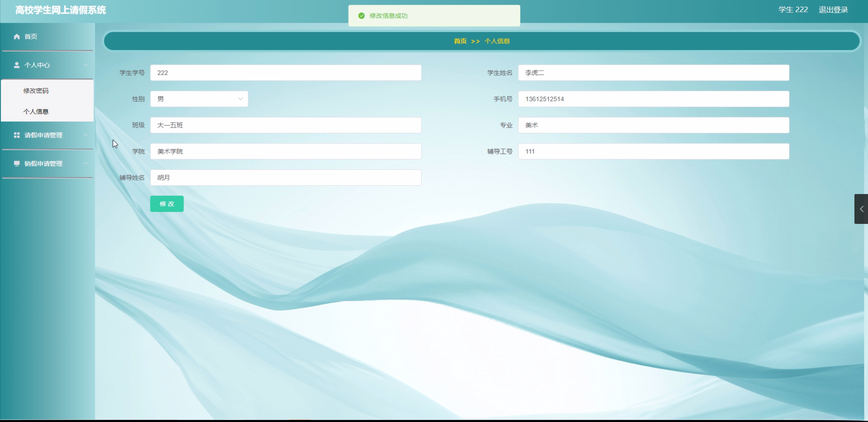The width and height of the screenshot is (868, 422).
Task: Click the user icon beside 个人中心
Action: click(x=17, y=65)
